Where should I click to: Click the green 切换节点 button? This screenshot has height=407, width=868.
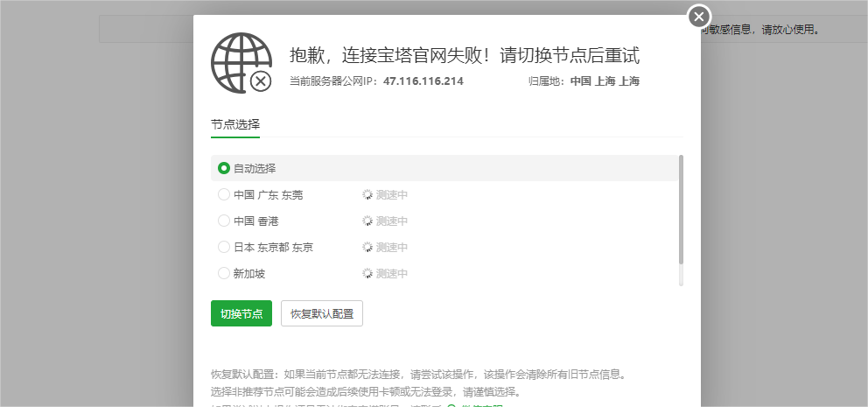(241, 313)
